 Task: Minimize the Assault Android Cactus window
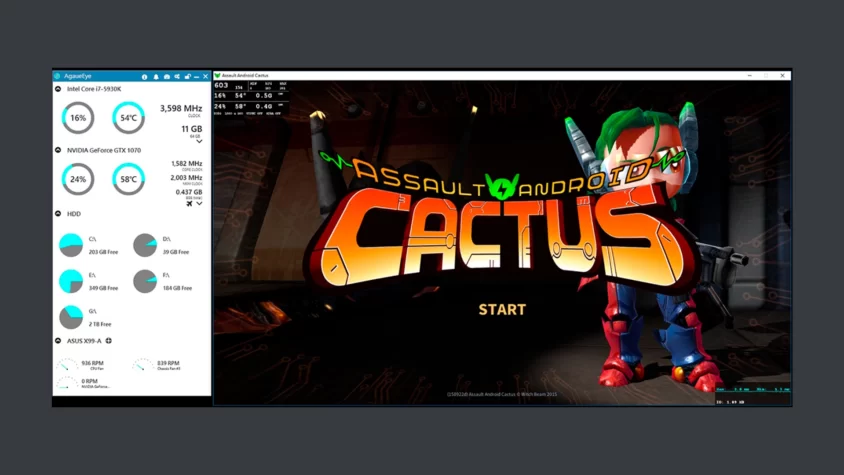pyautogui.click(x=750, y=76)
